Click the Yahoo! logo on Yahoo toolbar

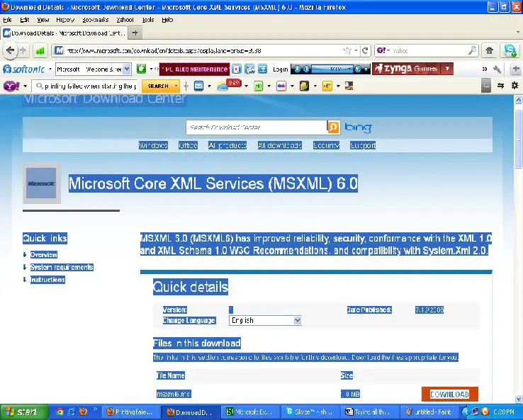(x=11, y=86)
